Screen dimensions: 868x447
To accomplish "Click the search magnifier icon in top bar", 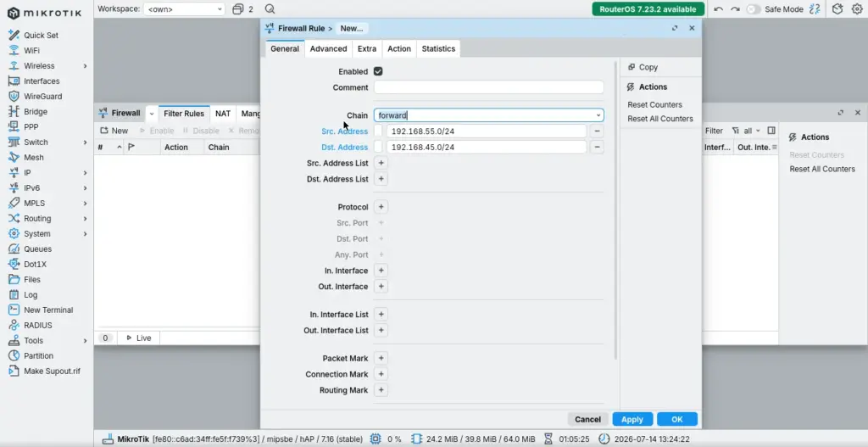I will tap(270, 8).
